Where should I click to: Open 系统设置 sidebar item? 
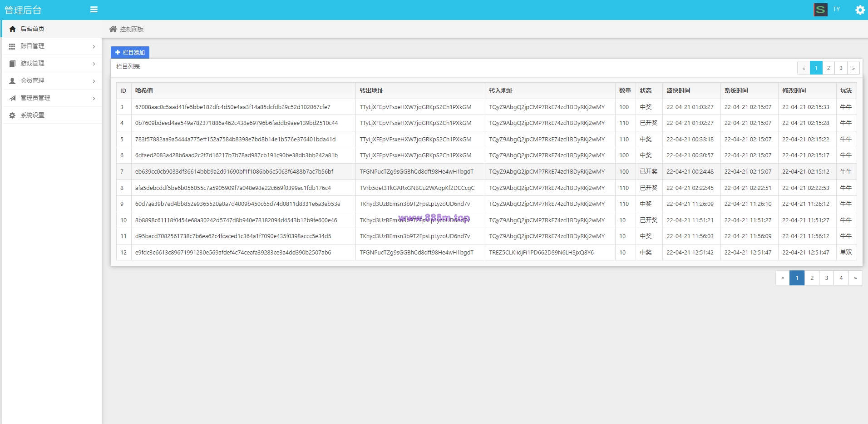[52, 115]
